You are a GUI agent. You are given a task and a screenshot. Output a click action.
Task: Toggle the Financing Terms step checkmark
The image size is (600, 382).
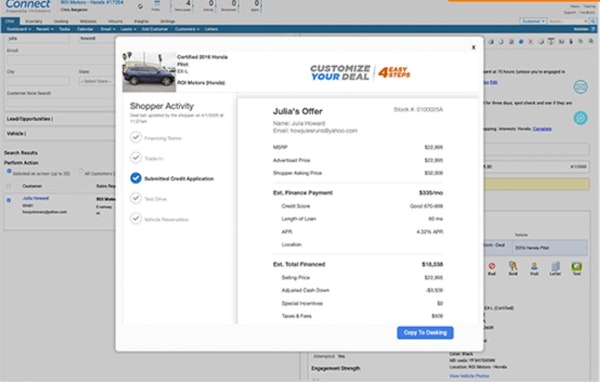pyautogui.click(x=136, y=137)
